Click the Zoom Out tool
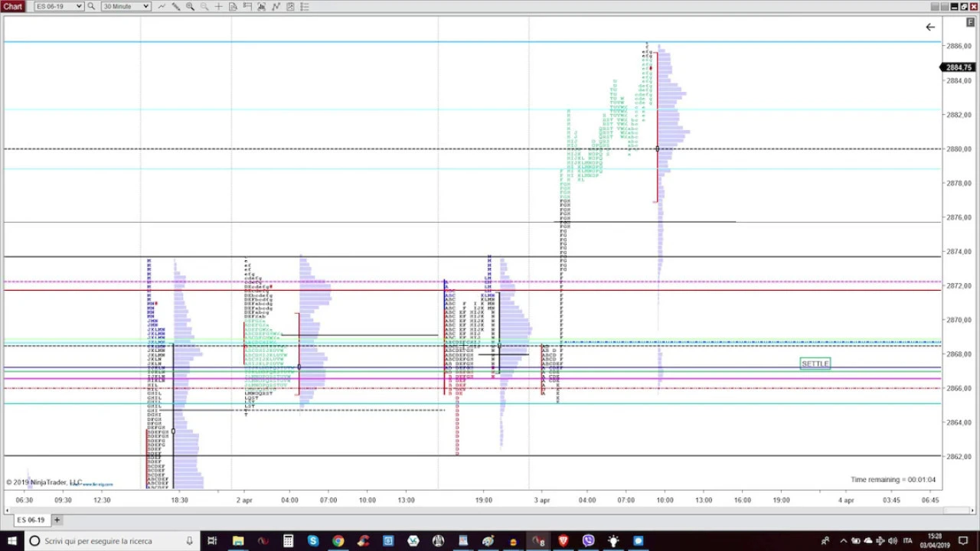This screenshot has width=980, height=551. point(204,6)
